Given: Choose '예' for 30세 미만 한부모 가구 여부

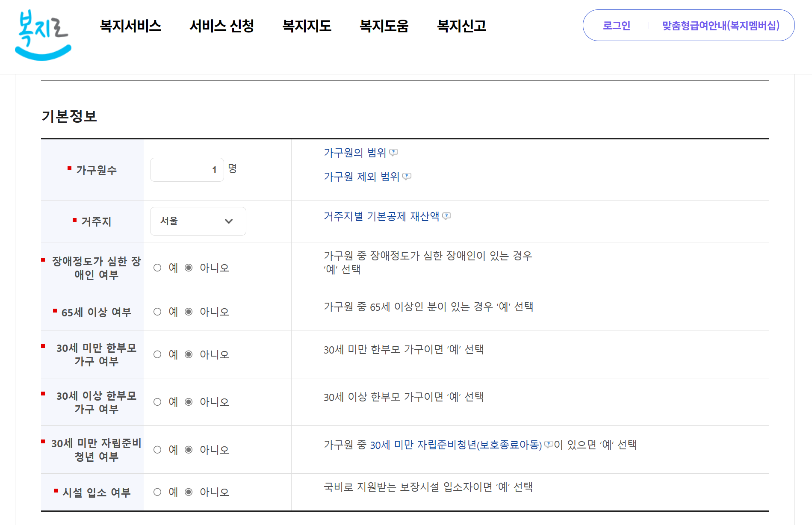Looking at the screenshot, I should (x=157, y=354).
